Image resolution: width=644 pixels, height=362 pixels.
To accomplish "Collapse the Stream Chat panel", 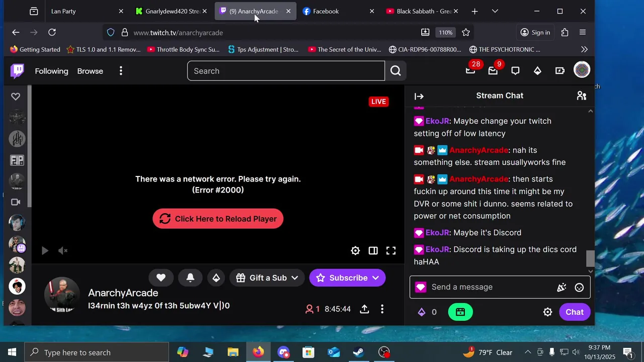I will [419, 96].
